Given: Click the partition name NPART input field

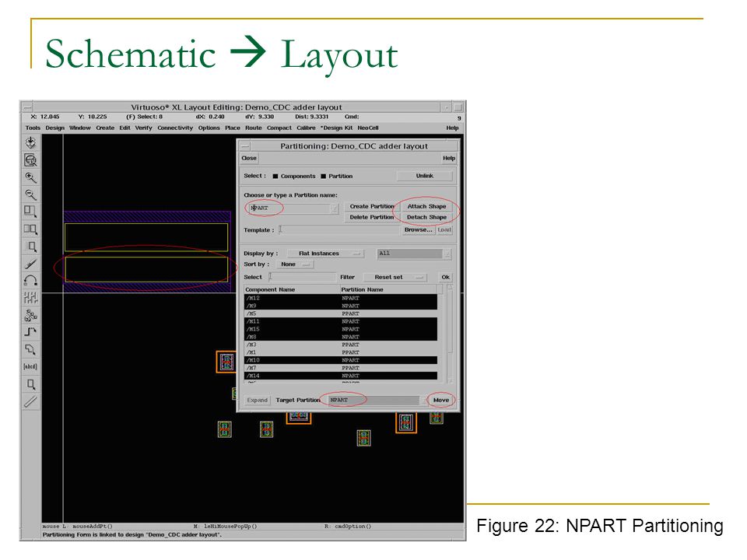Looking at the screenshot, I should point(289,208).
